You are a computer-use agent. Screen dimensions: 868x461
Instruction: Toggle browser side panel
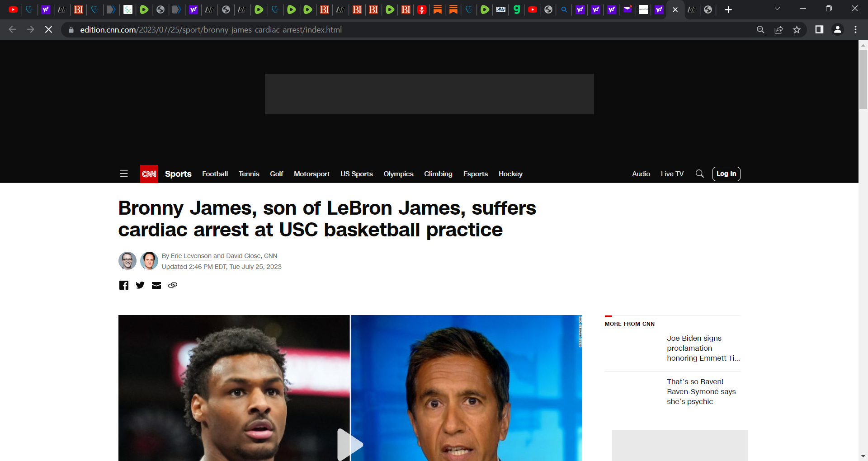click(819, 30)
